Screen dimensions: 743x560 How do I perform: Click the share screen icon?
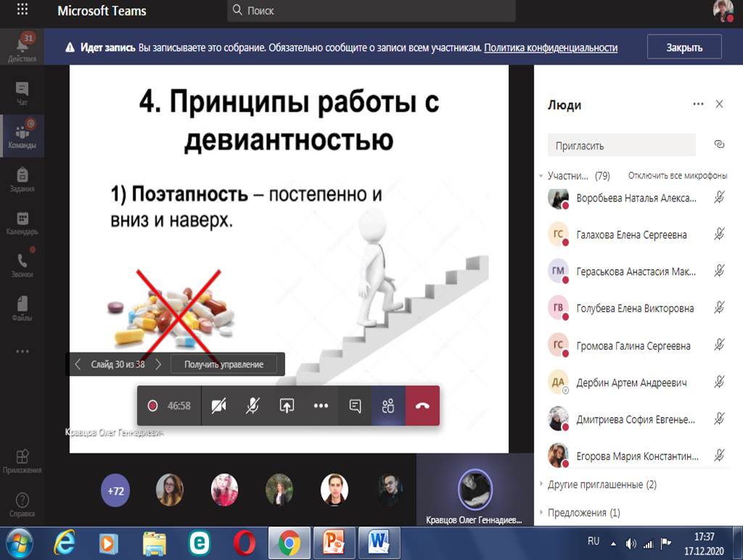pyautogui.click(x=287, y=405)
